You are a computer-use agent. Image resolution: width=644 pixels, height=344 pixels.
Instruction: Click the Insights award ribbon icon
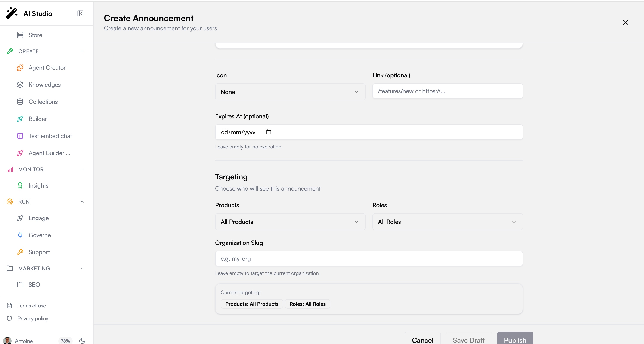pos(20,186)
